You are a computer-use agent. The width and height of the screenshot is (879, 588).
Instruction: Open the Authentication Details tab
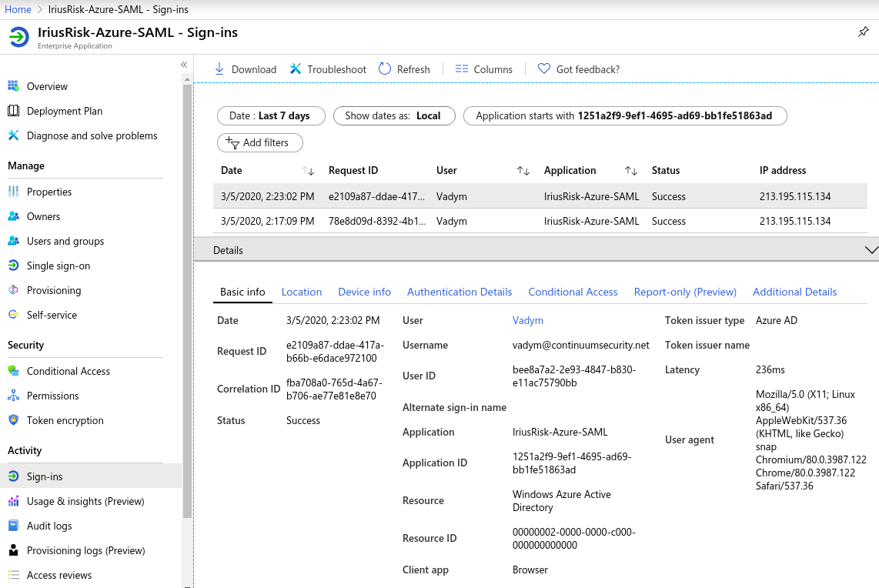pos(459,292)
